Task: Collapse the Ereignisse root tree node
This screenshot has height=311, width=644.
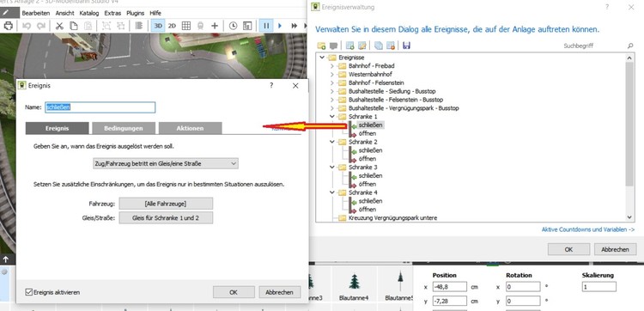Action: point(322,58)
